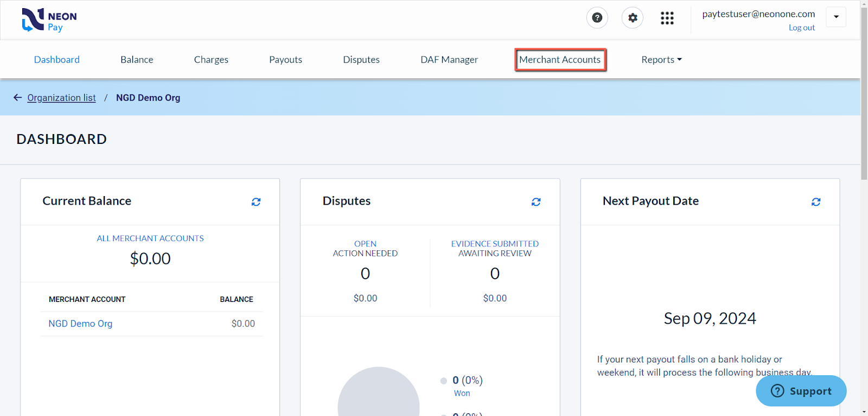Open the apps grid icon

click(x=667, y=18)
